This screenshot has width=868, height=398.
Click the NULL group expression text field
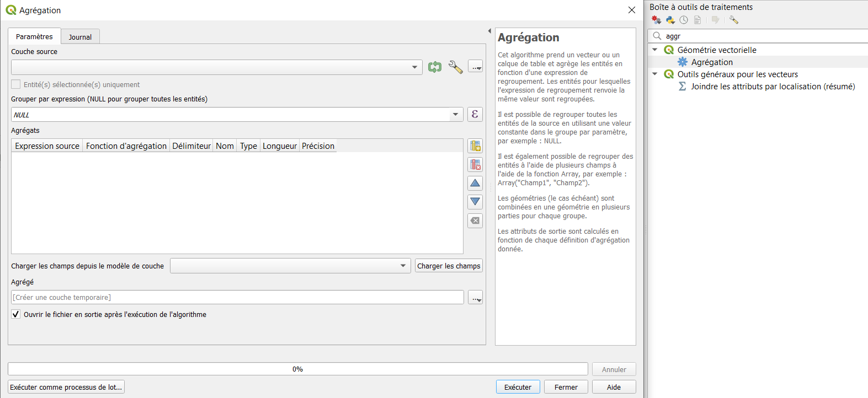(x=231, y=115)
